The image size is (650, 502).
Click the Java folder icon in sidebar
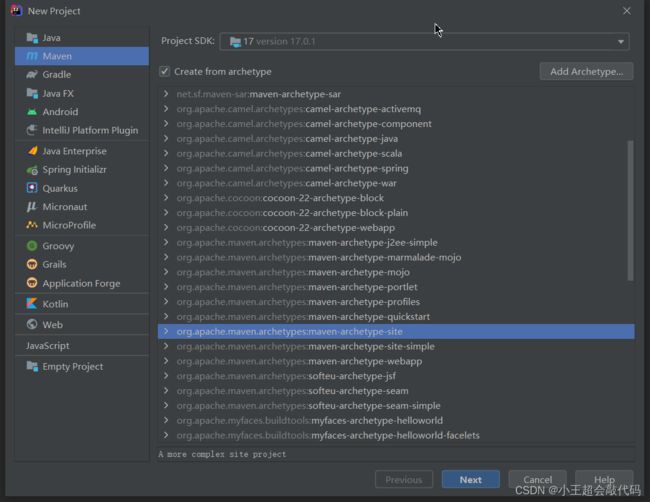pyautogui.click(x=32, y=38)
